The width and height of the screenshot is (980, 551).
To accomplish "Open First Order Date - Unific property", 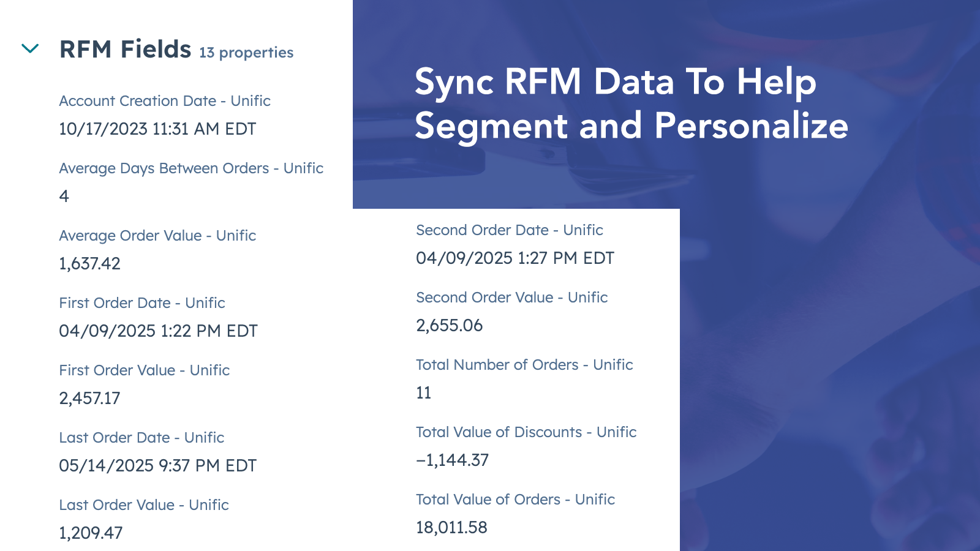I will click(x=142, y=303).
